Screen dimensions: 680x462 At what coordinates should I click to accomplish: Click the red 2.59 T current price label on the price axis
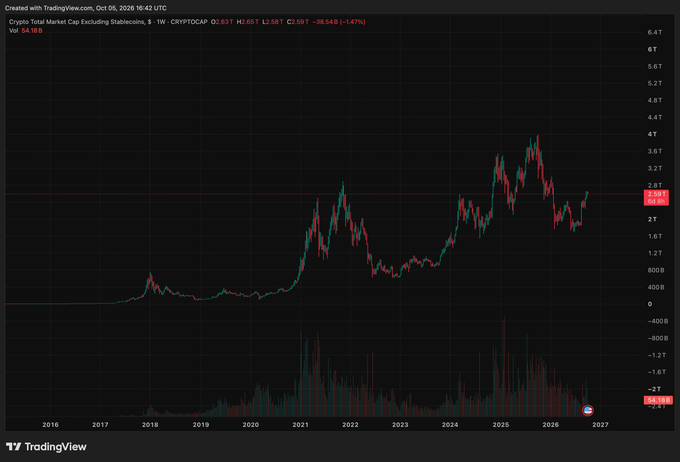coord(656,197)
